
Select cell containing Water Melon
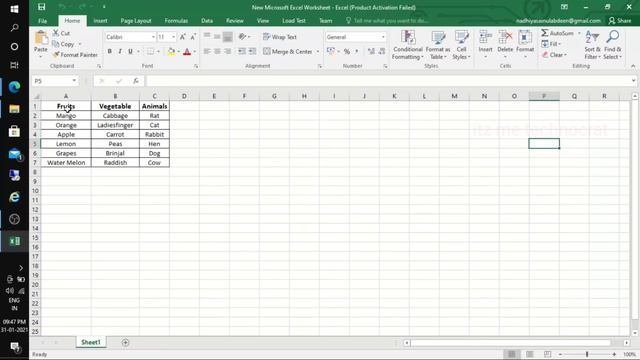coord(66,162)
